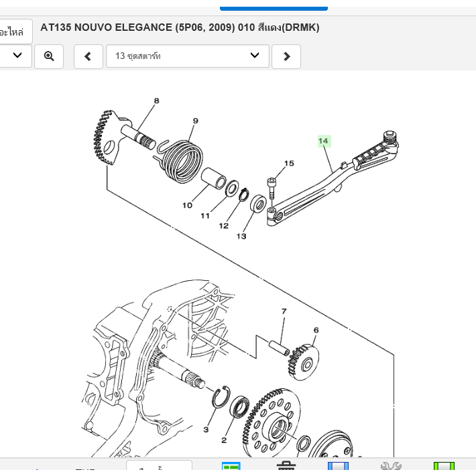Viewport: 476px width, 476px height.
Task: Select part number 12 circlip label
Action: (224, 226)
